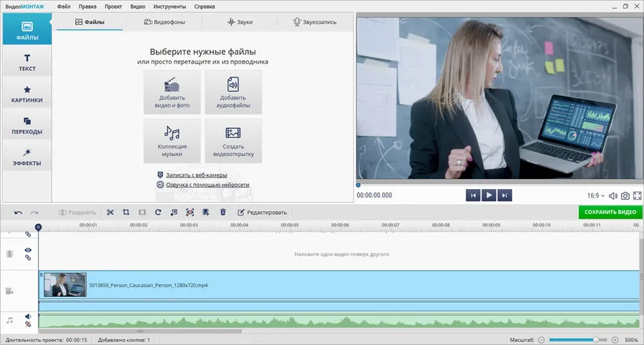Click the timeline playhead marker
Viewport: 644px width, 345px height.
point(38,227)
